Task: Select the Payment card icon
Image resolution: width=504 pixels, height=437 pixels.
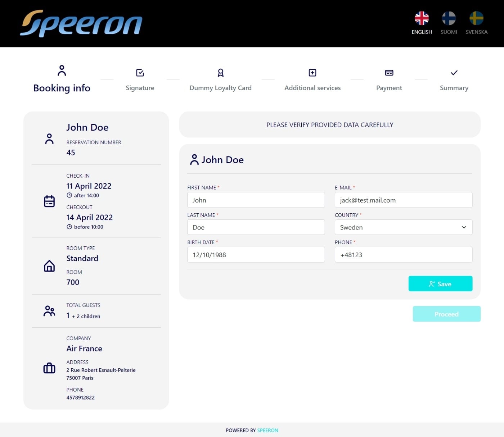Action: point(389,72)
